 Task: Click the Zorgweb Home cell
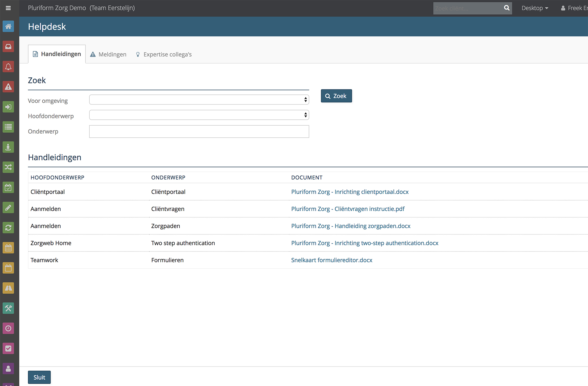tap(51, 243)
